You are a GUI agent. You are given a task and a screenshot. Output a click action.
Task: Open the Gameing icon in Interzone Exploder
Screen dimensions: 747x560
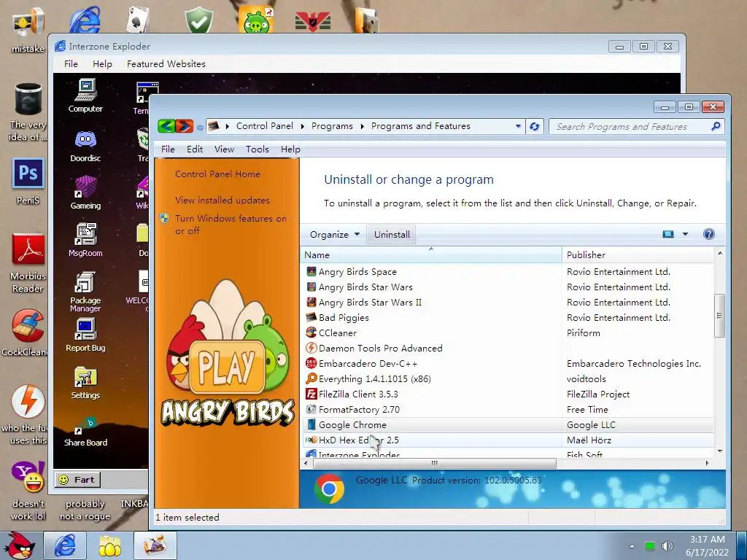pos(86,192)
